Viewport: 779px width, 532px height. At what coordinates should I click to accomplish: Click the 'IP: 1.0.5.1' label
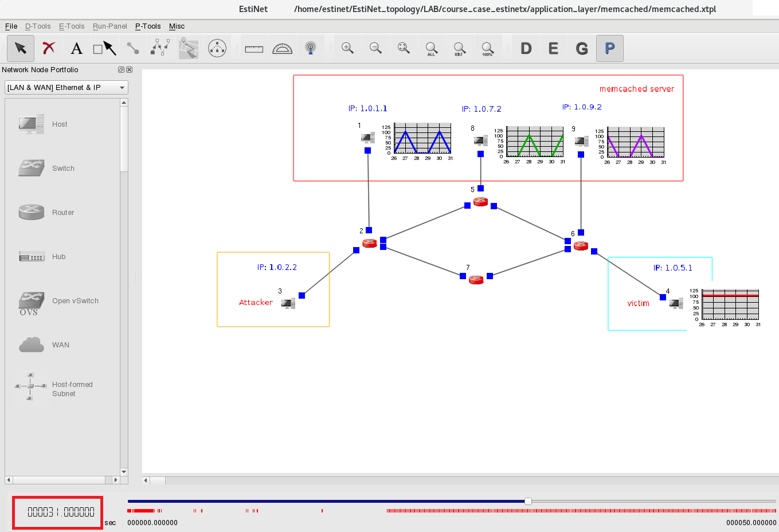(673, 268)
